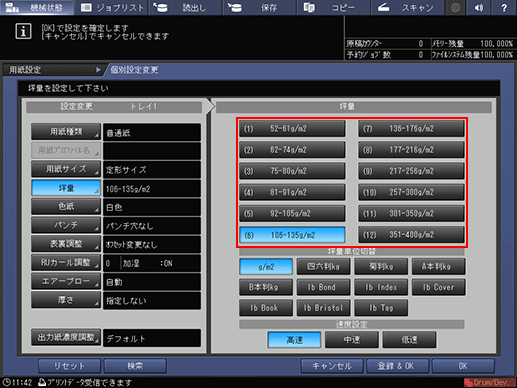The height and width of the screenshot is (388, 517).
Task: Open the 機械状態 machine status tab
Action: [37, 7]
